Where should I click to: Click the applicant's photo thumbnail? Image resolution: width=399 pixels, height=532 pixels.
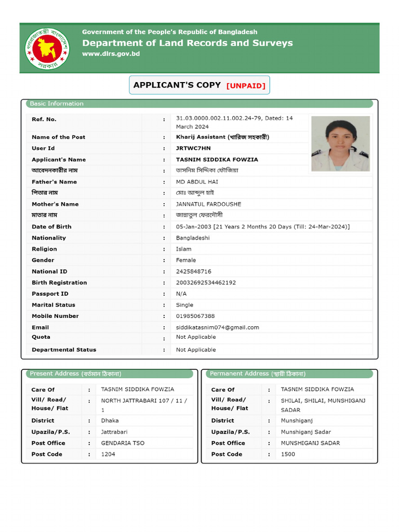click(x=340, y=143)
